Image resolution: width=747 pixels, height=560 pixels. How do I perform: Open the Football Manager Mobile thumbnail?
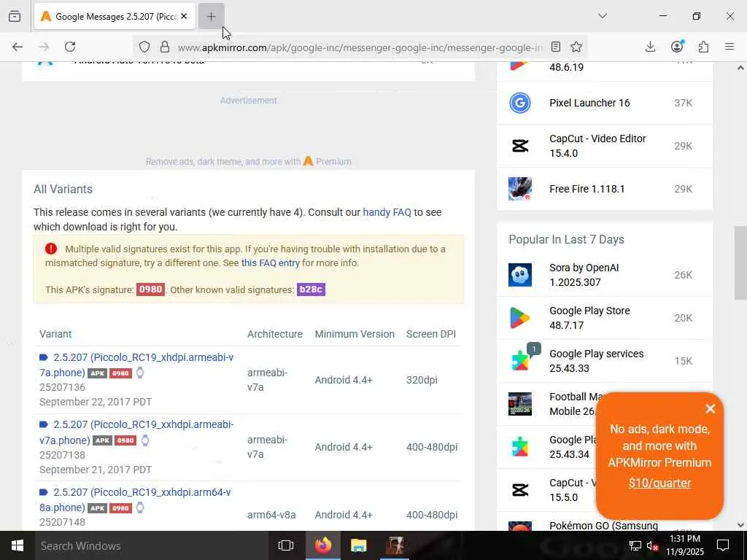pyautogui.click(x=519, y=404)
